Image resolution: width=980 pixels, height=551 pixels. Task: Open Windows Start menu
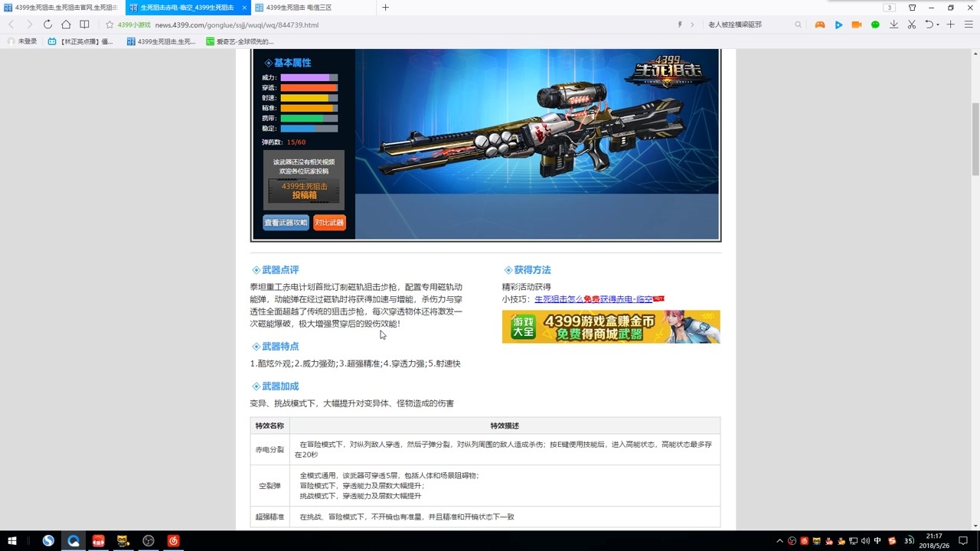coord(12,540)
